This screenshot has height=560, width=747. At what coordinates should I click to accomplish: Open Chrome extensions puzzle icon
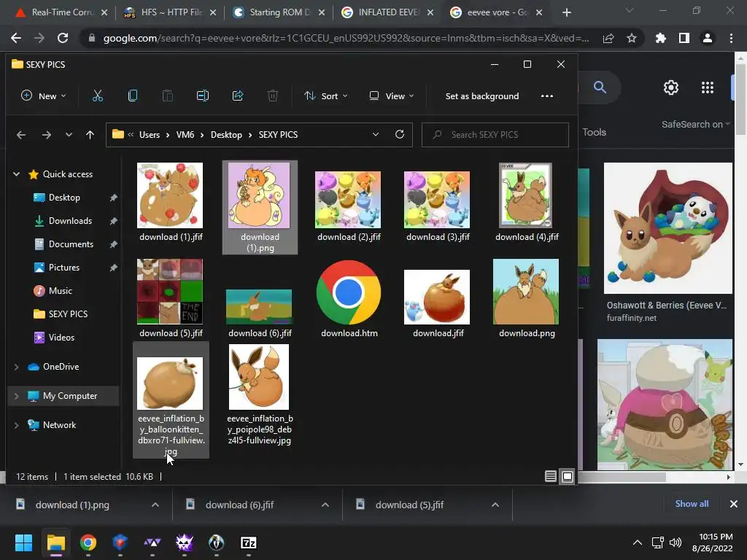pyautogui.click(x=661, y=38)
